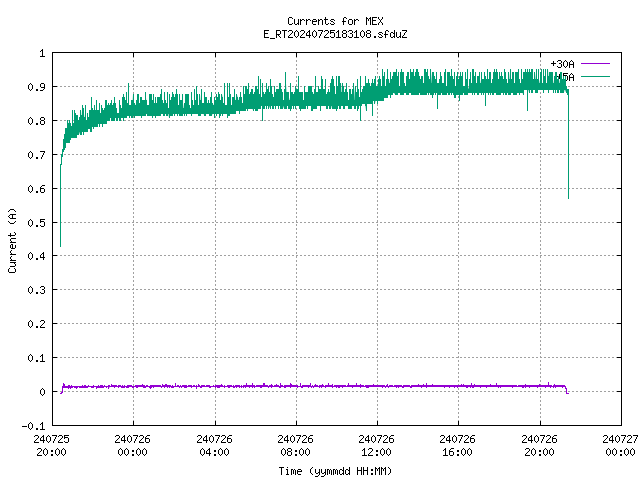
Task: Click the x-axis tick label 240726 12:00
Action: (376, 446)
